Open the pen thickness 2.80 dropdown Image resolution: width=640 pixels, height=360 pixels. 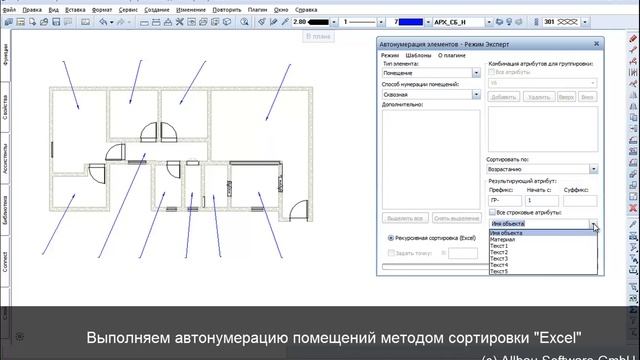(x=334, y=22)
